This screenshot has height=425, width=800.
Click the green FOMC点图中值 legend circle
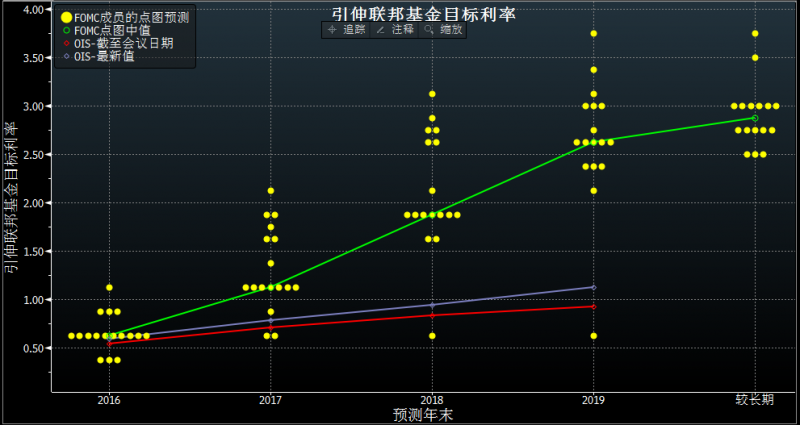pyautogui.click(x=66, y=31)
